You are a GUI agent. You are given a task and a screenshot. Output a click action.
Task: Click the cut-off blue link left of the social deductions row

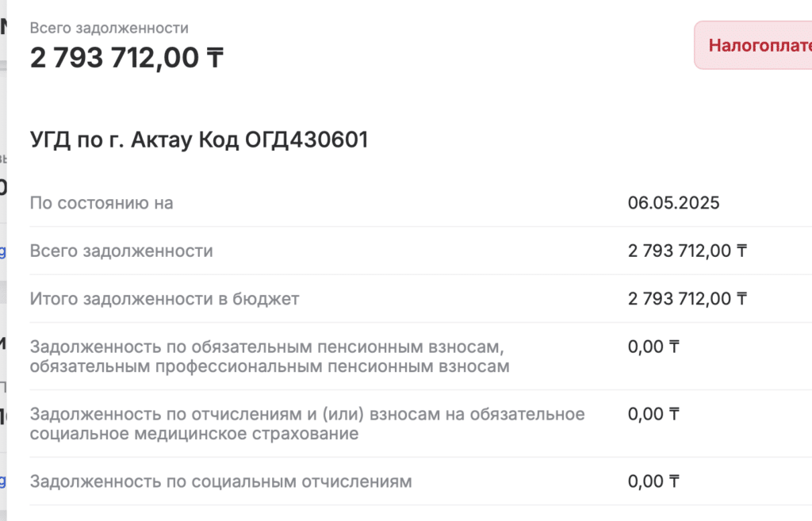(2, 481)
